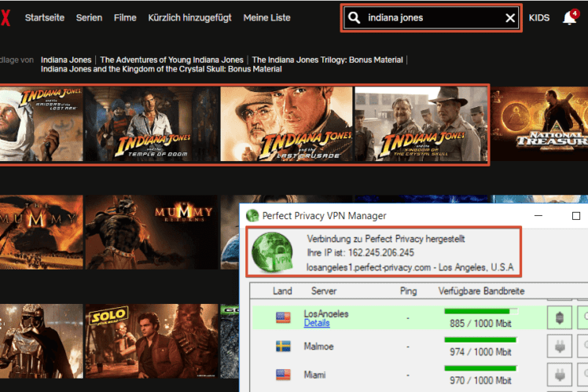Click the 'Verbindung zu Perfect Privacy hergestellt' status text
The height and width of the screenshot is (392, 588).
(x=386, y=239)
